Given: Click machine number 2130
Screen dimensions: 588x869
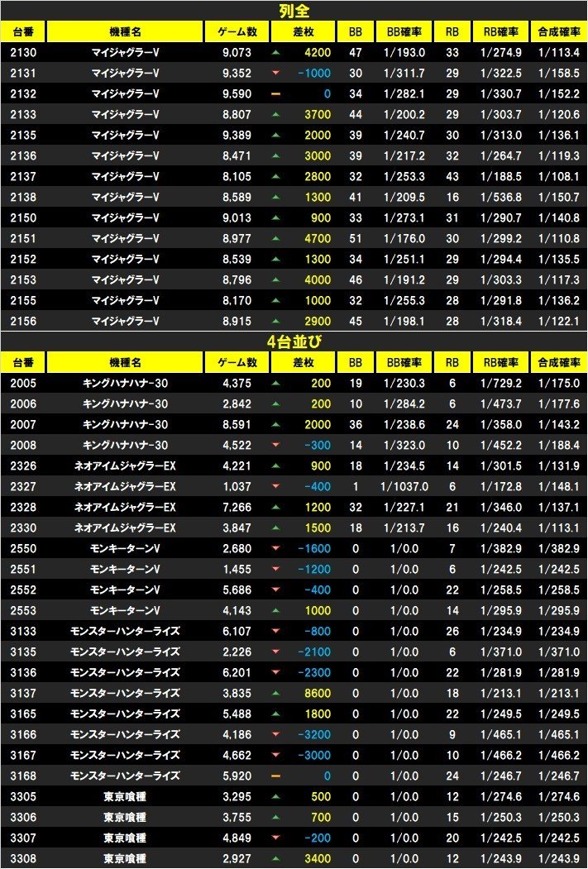Looking at the screenshot, I should (23, 53).
